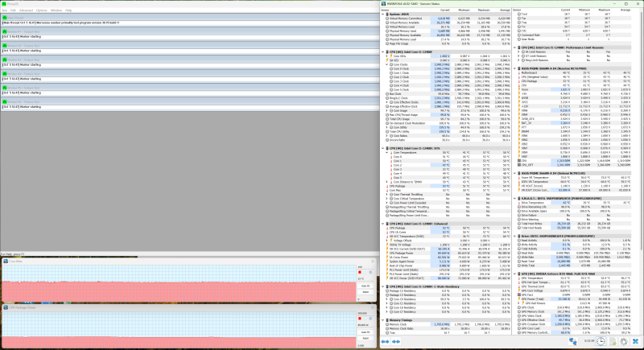Click the Worker #3 window green icon
The height and width of the screenshot is (350, 644).
click(4, 60)
